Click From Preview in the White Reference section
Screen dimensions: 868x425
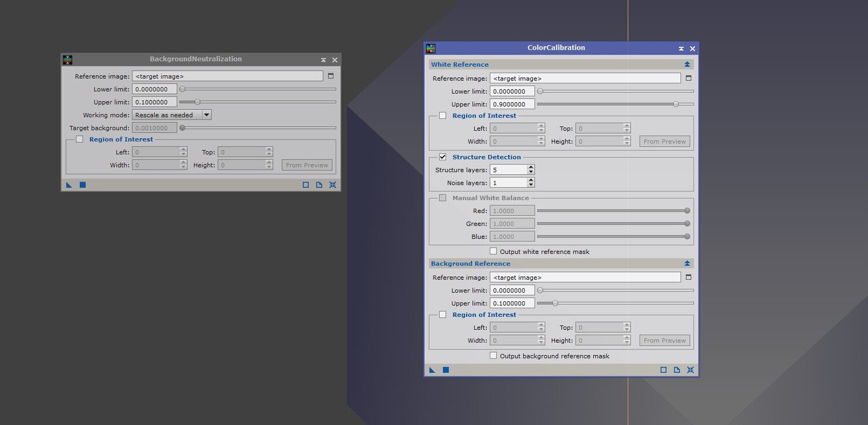(665, 142)
